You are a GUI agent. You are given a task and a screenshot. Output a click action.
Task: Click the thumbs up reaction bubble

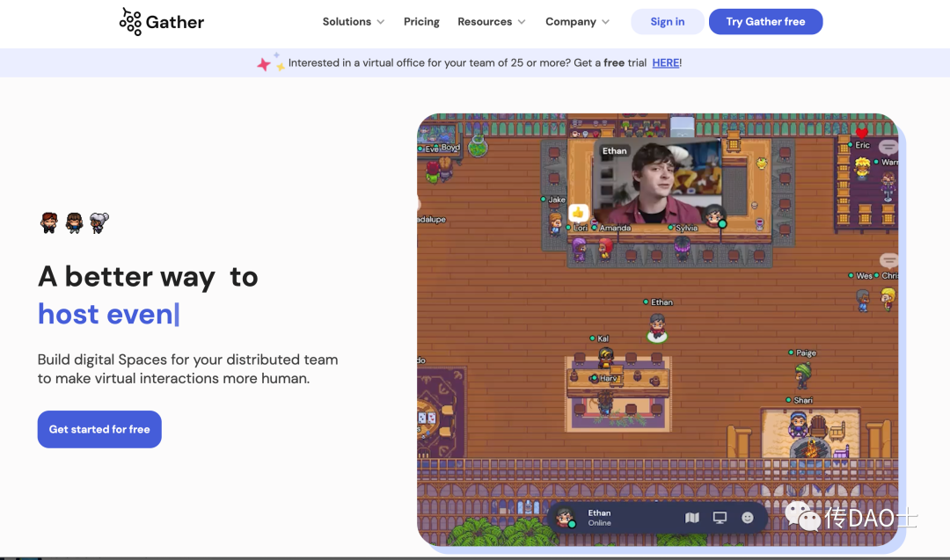click(x=578, y=213)
